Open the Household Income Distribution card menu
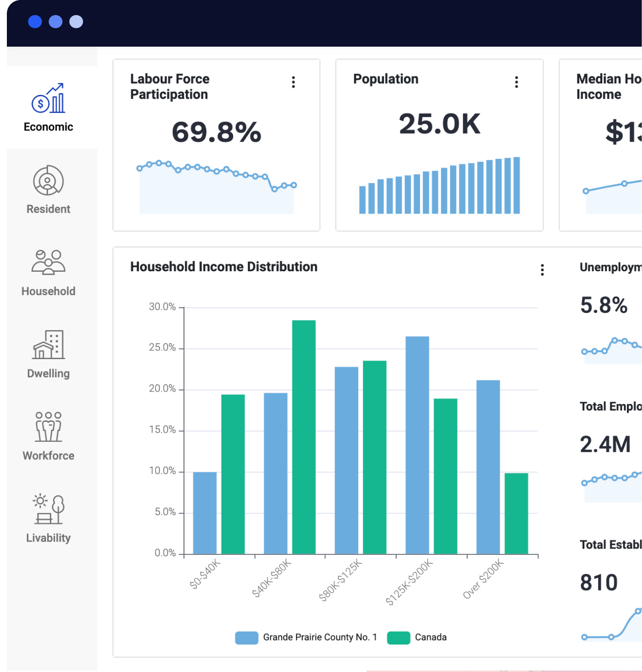 point(542,270)
